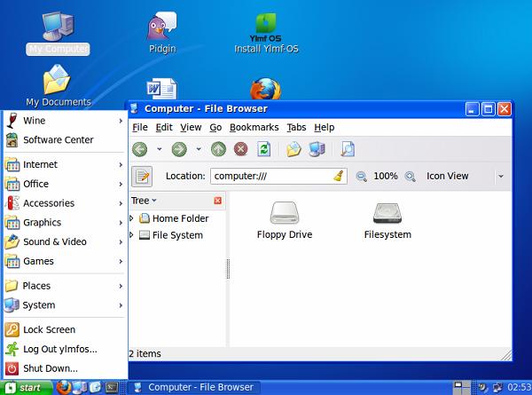Click inside the Location address field
Viewport: 532px width, 395px height.
270,176
